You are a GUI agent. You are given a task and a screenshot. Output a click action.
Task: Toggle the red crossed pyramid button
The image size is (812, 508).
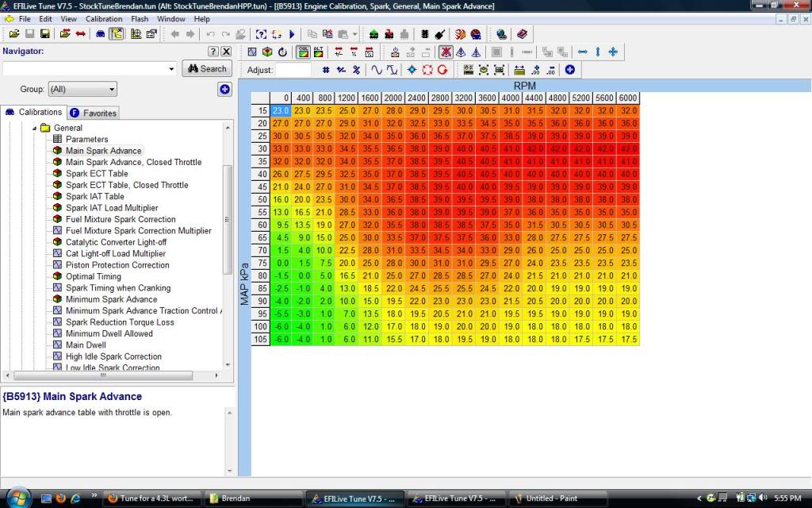446,52
